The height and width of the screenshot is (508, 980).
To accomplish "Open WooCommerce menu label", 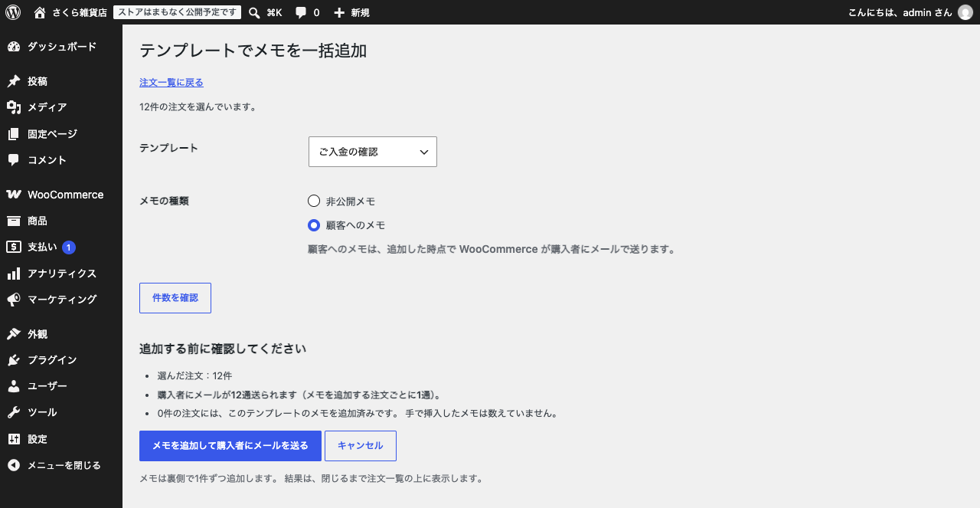I will 66,195.
